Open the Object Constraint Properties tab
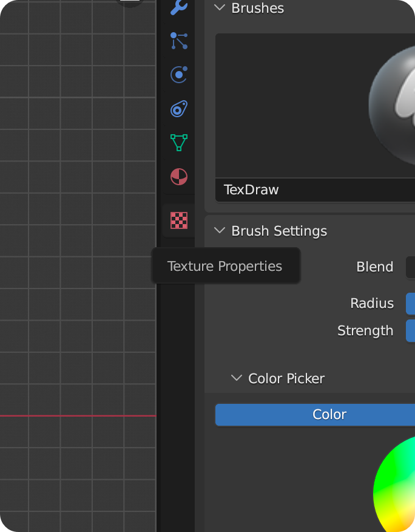The image size is (415, 532). tap(178, 109)
